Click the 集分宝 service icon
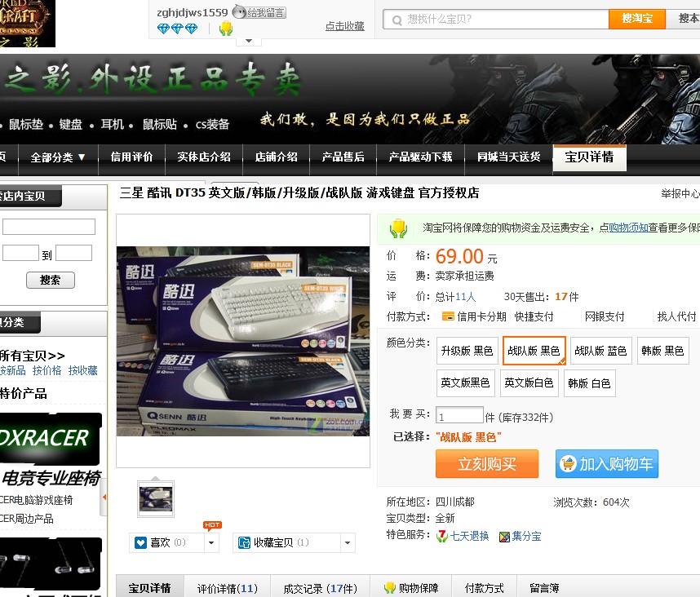700x597 pixels. (504, 537)
